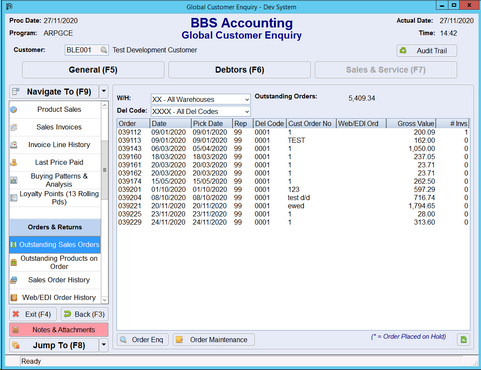Click the application icon in title bar
The width and height of the screenshot is (481, 370).
[x=9, y=6]
